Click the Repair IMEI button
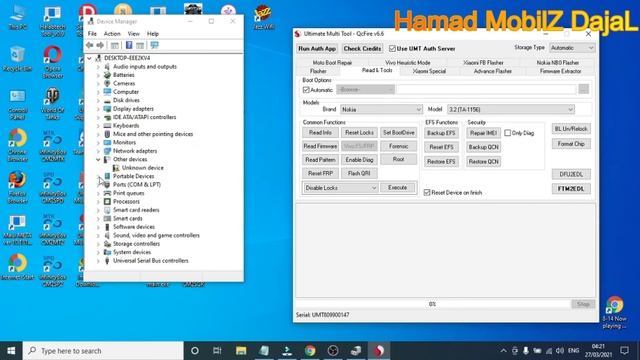 coord(483,133)
